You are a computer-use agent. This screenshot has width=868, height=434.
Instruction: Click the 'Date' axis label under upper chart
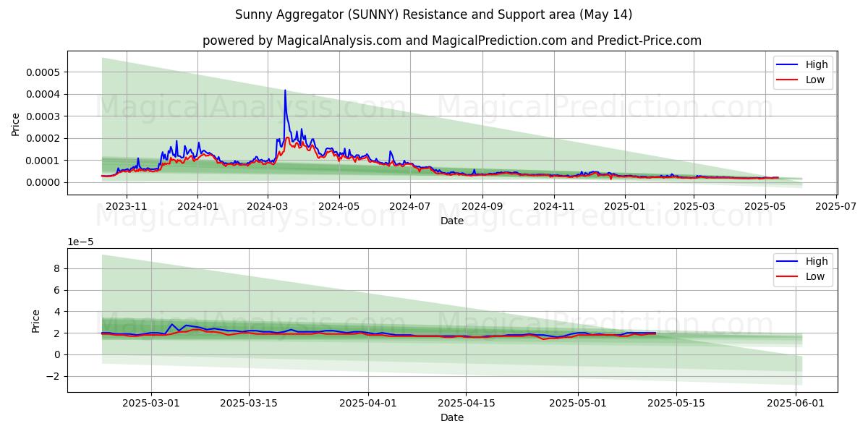pos(452,221)
